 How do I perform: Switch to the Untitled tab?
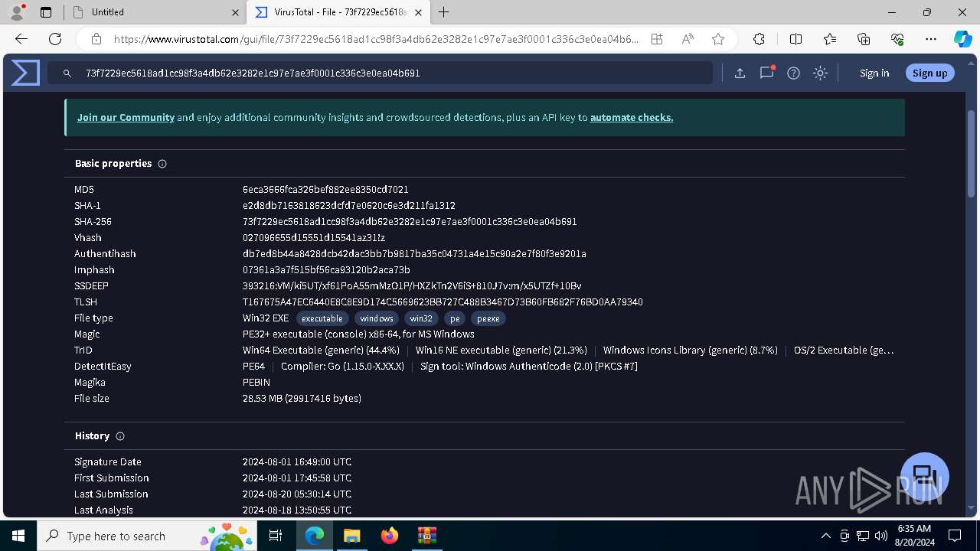(x=153, y=12)
